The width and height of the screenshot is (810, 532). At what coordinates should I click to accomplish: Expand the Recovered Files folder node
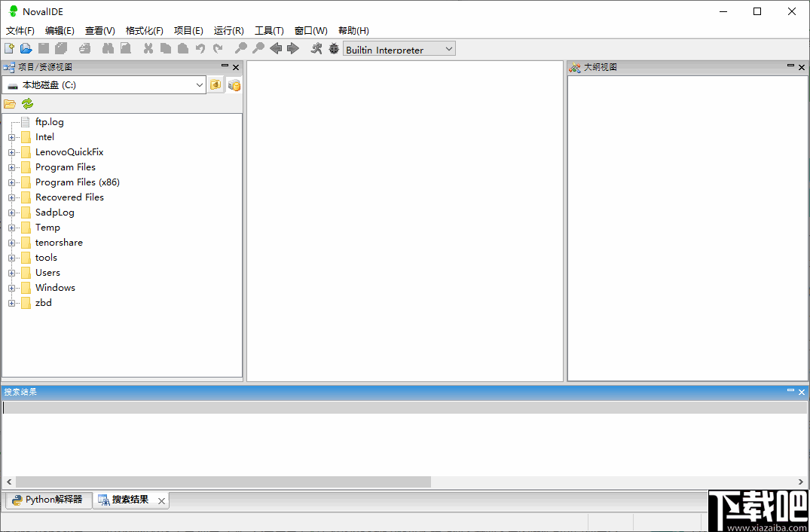[12, 197]
